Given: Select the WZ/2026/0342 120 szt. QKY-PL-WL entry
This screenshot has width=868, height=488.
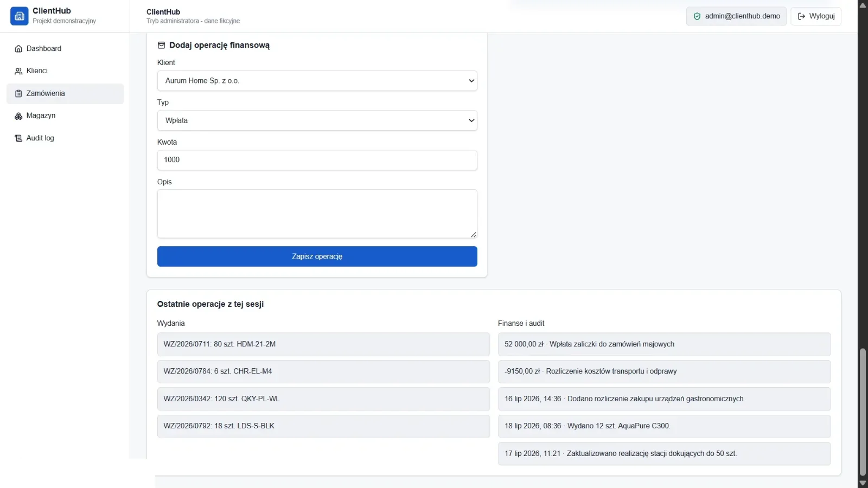Looking at the screenshot, I should click(x=323, y=399).
